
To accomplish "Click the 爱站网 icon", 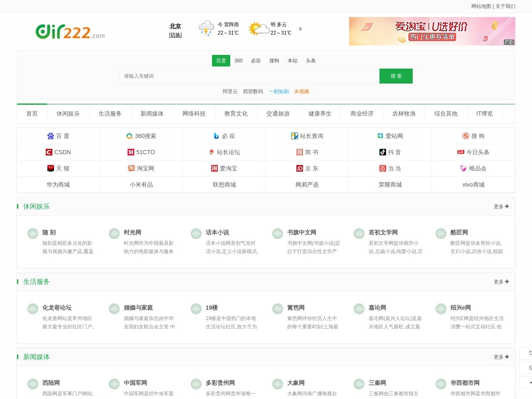I will 380,136.
